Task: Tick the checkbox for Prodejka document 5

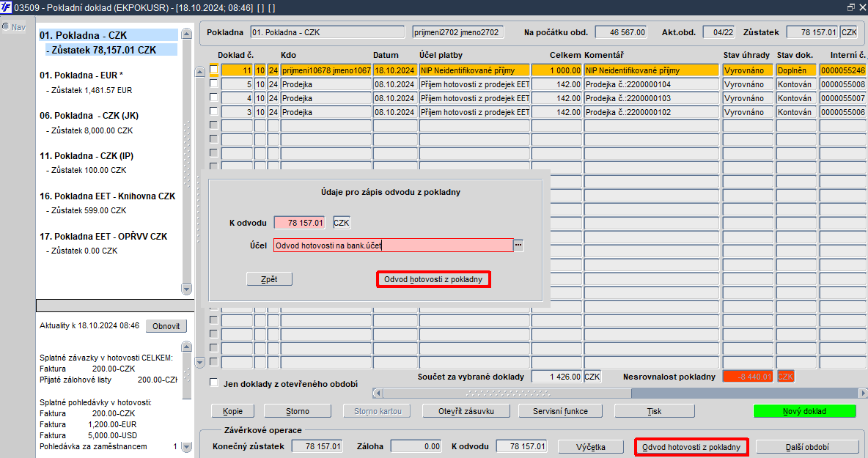Action: (x=213, y=84)
